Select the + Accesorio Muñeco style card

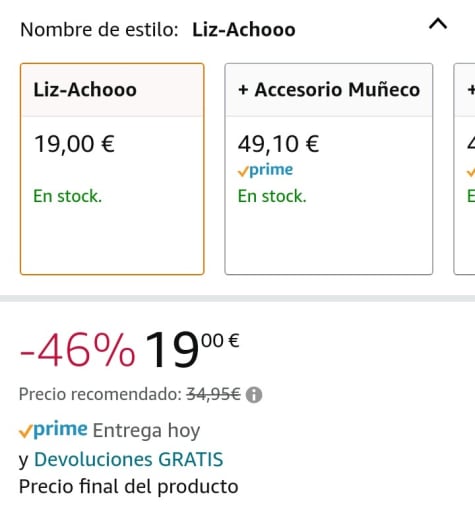pyautogui.click(x=329, y=169)
